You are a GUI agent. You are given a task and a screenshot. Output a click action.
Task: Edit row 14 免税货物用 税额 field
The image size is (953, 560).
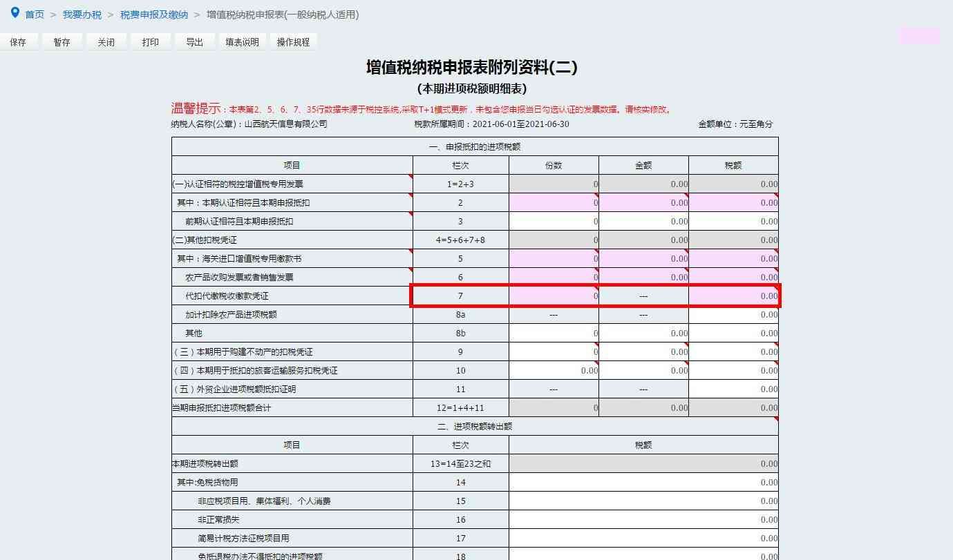643,483
